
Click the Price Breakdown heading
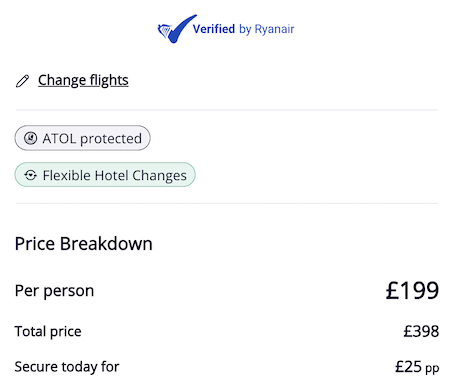(x=84, y=244)
